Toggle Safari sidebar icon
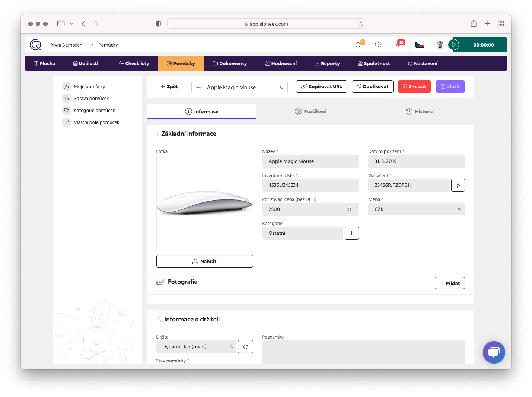This screenshot has width=532, height=397. click(x=61, y=23)
